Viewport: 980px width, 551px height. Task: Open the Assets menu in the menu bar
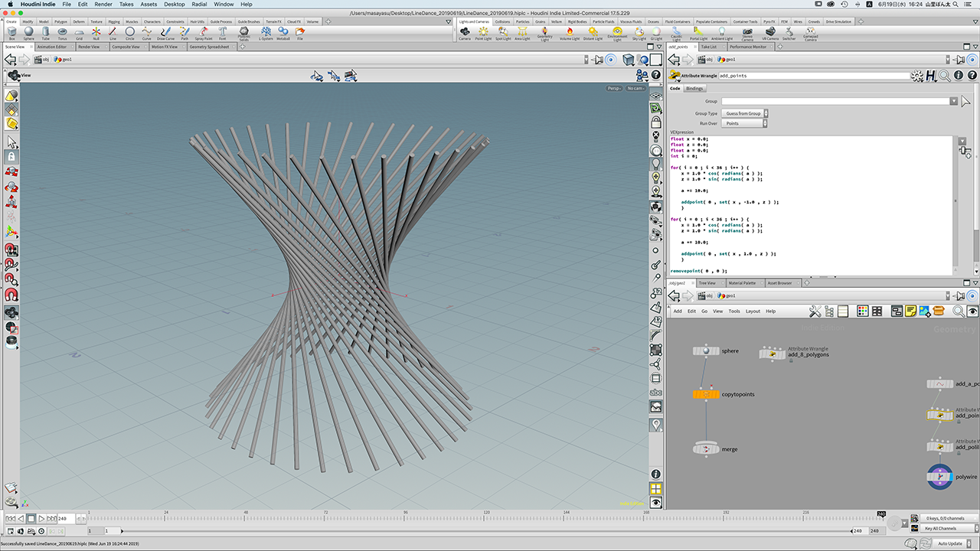click(x=149, y=4)
